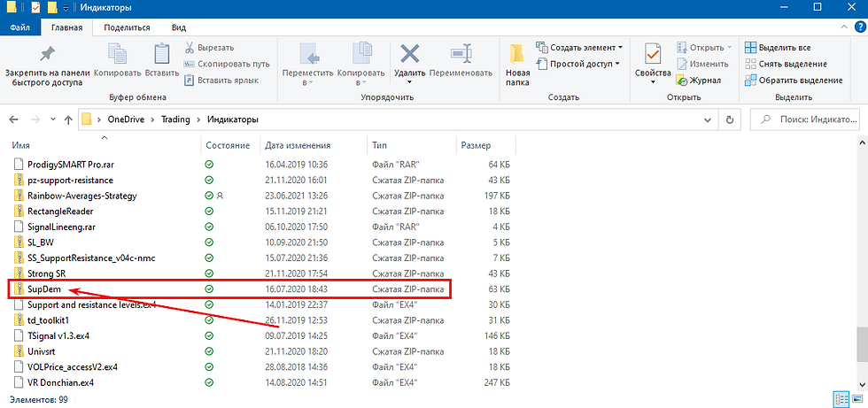Viewport: 868px width, 408px height.
Task: Create a Новая папка folder
Action: click(517, 64)
